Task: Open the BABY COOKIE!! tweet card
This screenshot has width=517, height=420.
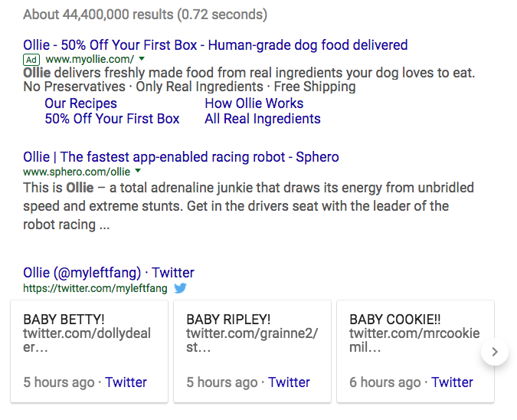Action: pos(415,333)
